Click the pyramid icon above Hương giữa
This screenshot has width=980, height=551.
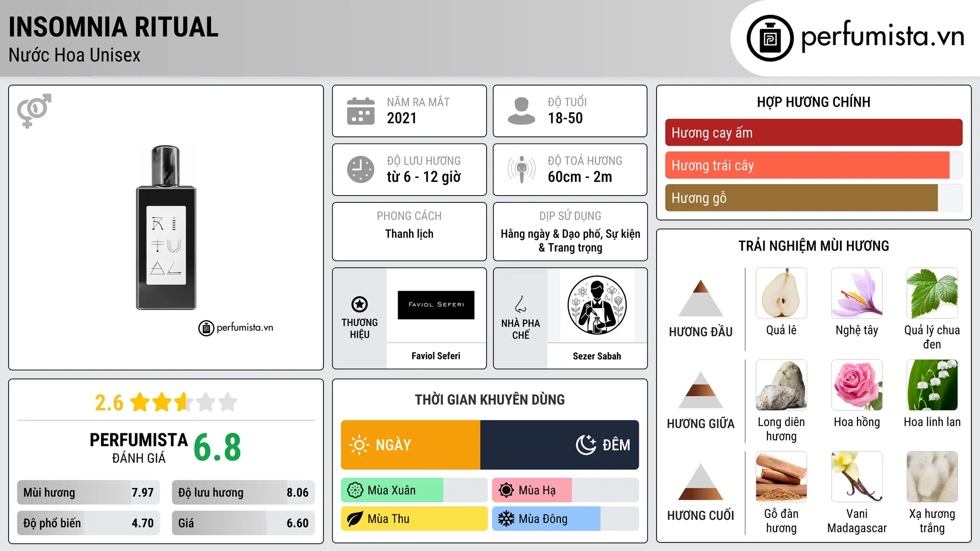tap(701, 389)
